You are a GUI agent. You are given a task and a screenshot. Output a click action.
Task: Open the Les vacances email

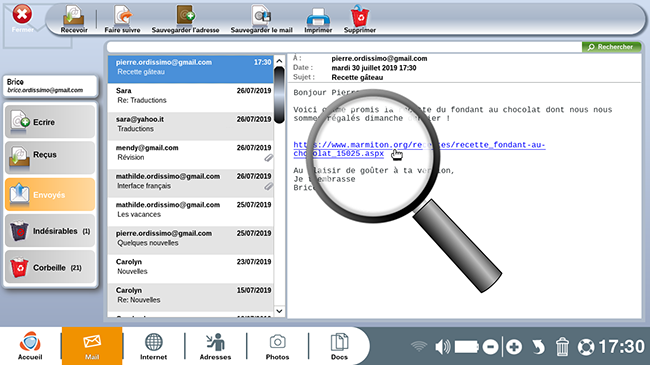pos(191,212)
